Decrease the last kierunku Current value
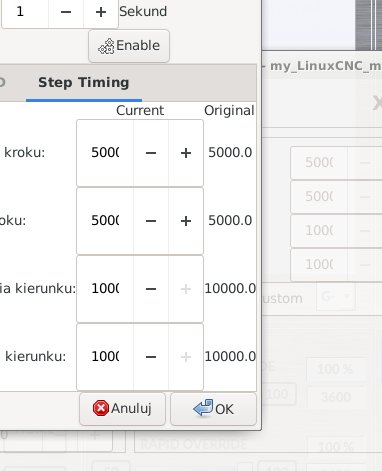Screen dimensions: 382x471 151,357
